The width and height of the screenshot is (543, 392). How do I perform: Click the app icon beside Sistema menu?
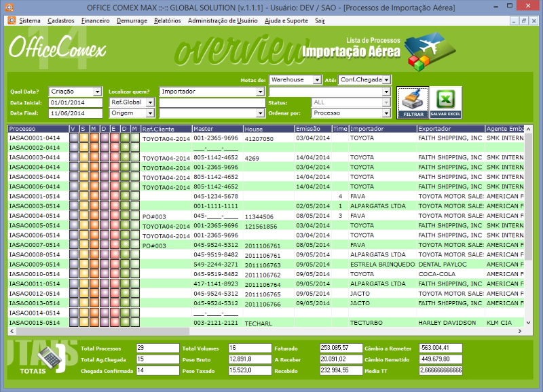12,21
